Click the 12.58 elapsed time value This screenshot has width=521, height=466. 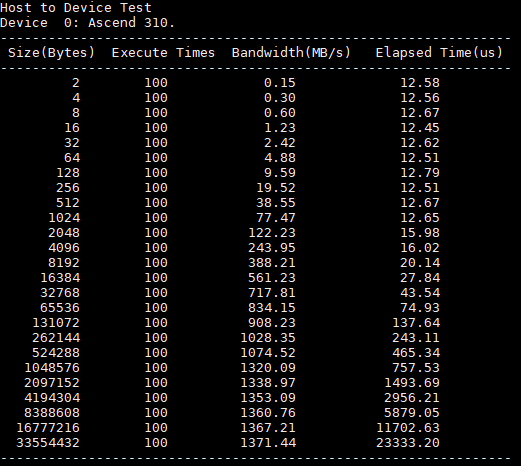point(420,83)
